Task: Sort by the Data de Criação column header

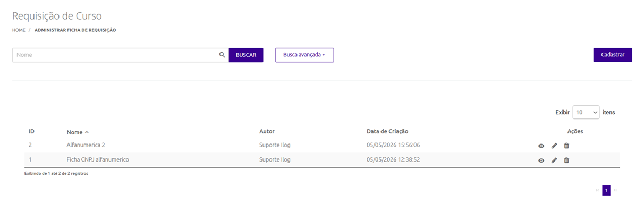Action: coord(387,131)
